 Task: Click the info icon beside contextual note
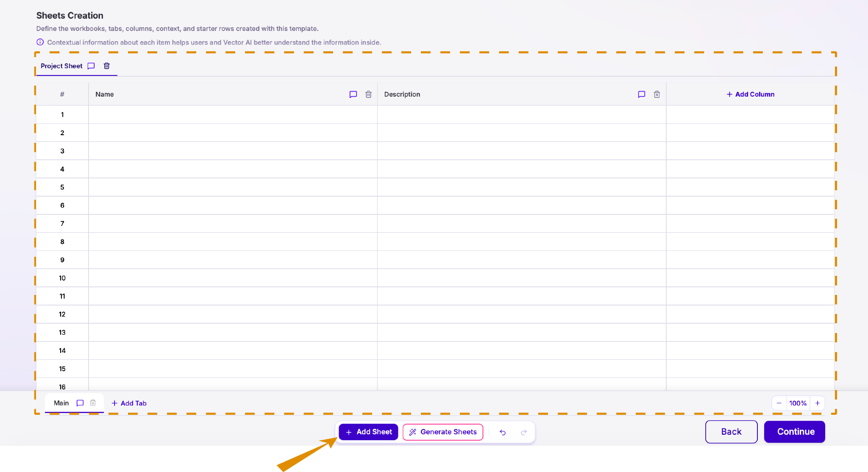point(40,42)
